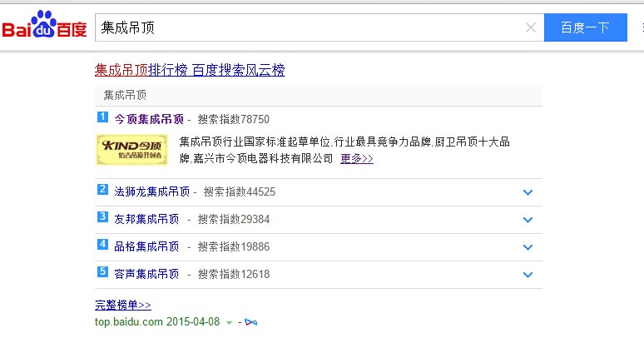Open the 容声集成吊顶 entry
The width and height of the screenshot is (644, 338).
pyautogui.click(x=146, y=274)
